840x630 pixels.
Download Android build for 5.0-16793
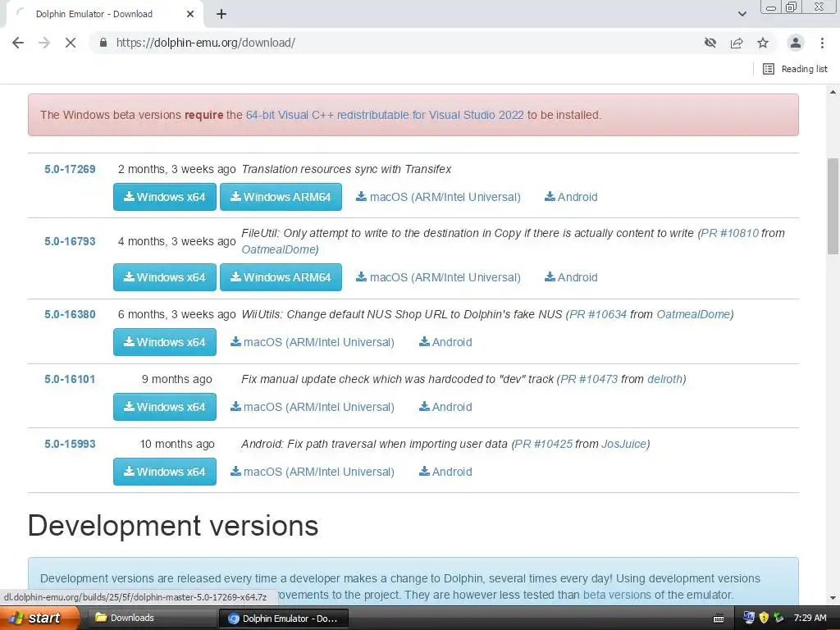571,277
